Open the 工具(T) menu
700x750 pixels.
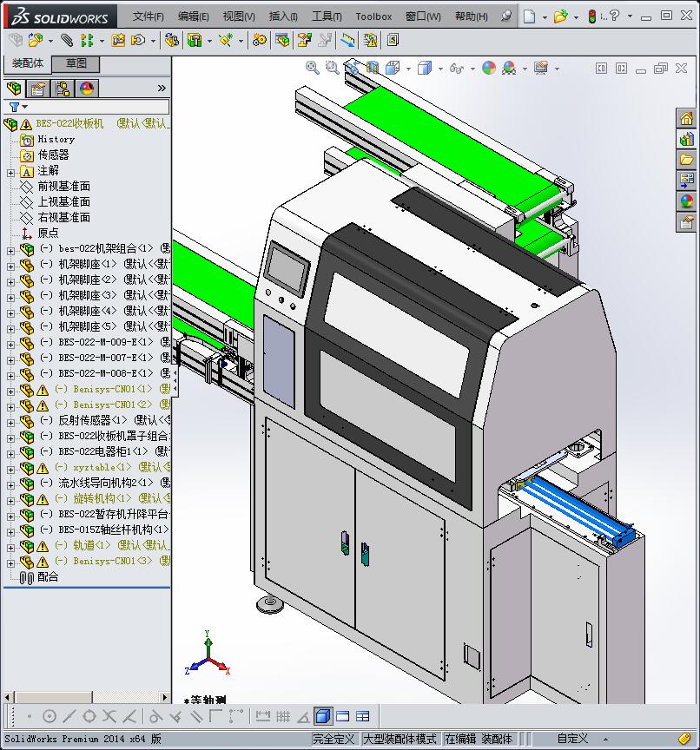coord(327,16)
